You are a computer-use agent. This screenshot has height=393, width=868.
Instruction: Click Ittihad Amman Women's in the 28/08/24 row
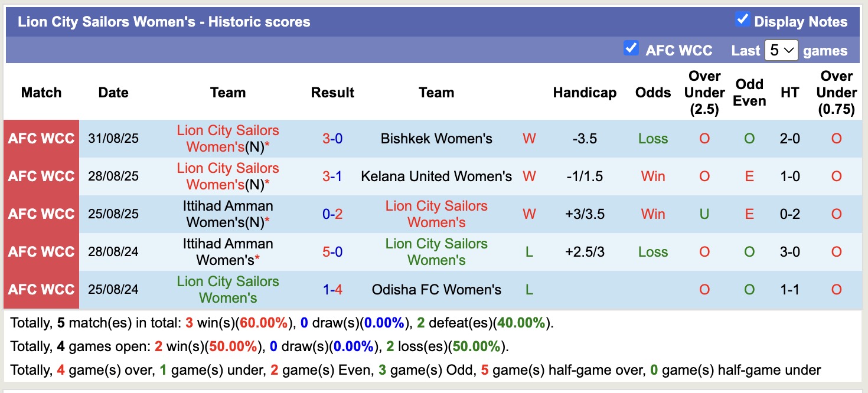pos(227,252)
